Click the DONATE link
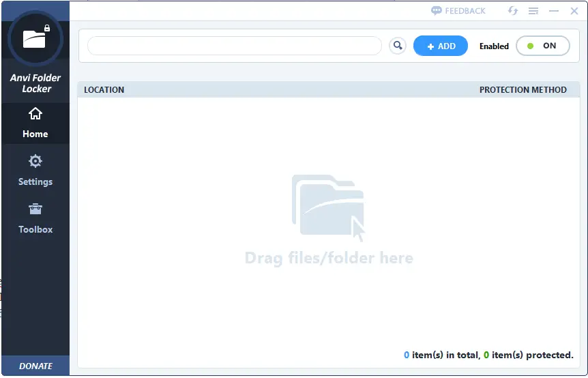 (x=35, y=366)
